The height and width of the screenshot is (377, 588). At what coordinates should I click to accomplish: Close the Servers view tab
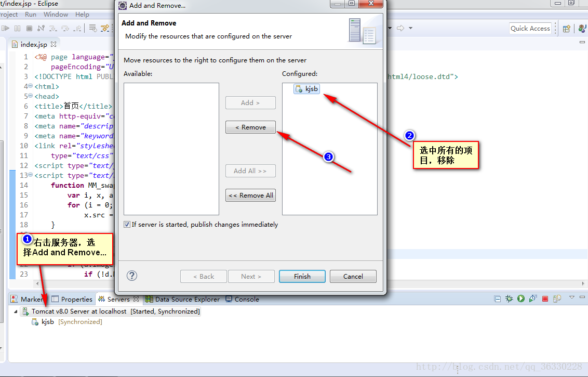(x=136, y=299)
